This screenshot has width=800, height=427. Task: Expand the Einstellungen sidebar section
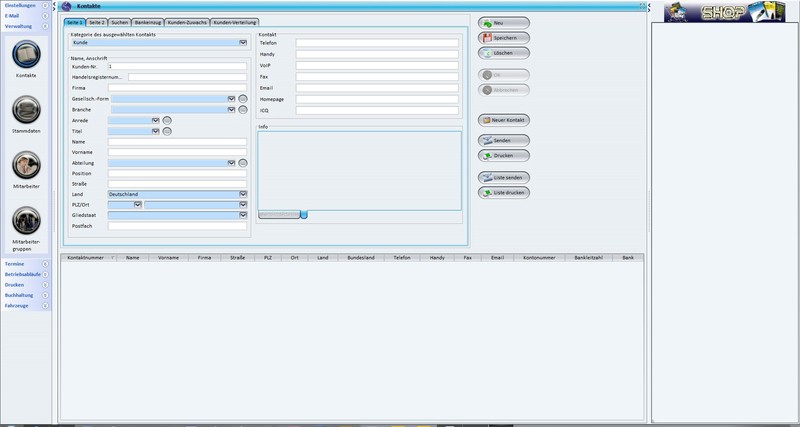pos(45,5)
